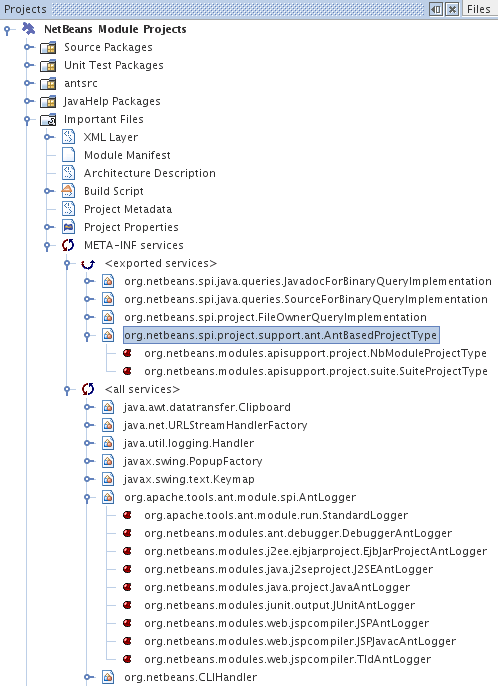Click the Source Packages folder icon
The image size is (498, 686).
click(48, 47)
